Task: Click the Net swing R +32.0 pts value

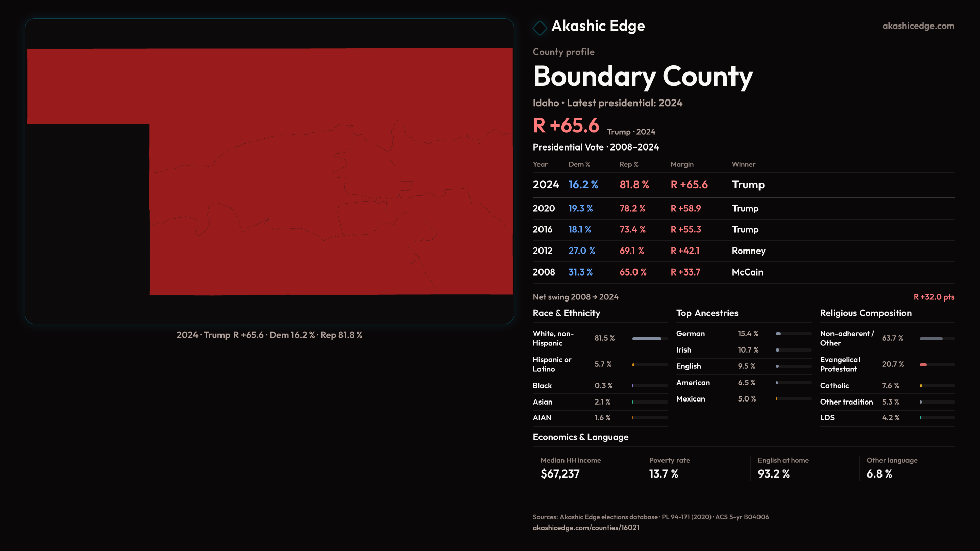Action: (934, 297)
